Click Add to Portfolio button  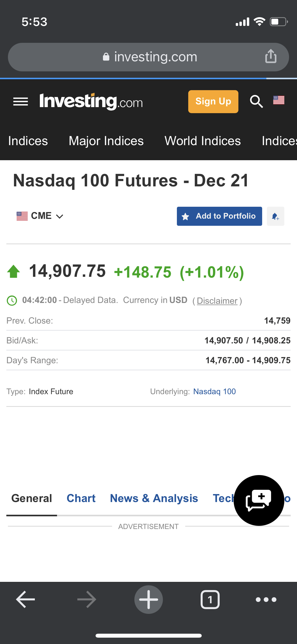pyautogui.click(x=219, y=216)
